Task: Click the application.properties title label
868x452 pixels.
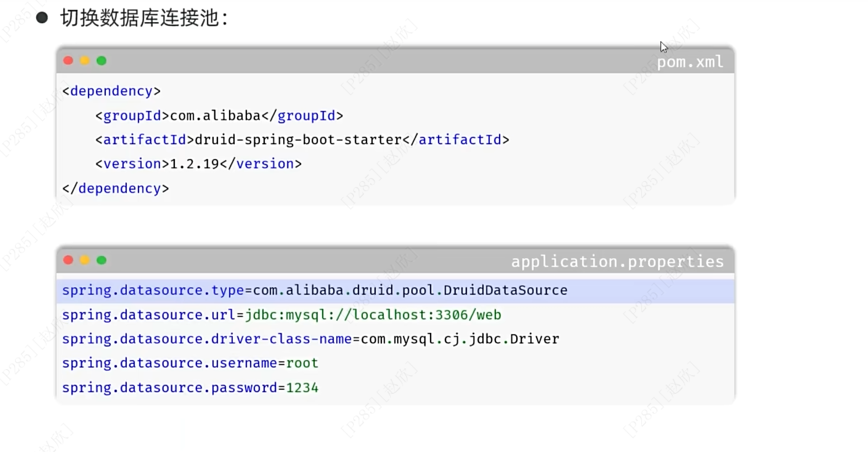Action: pos(617,262)
